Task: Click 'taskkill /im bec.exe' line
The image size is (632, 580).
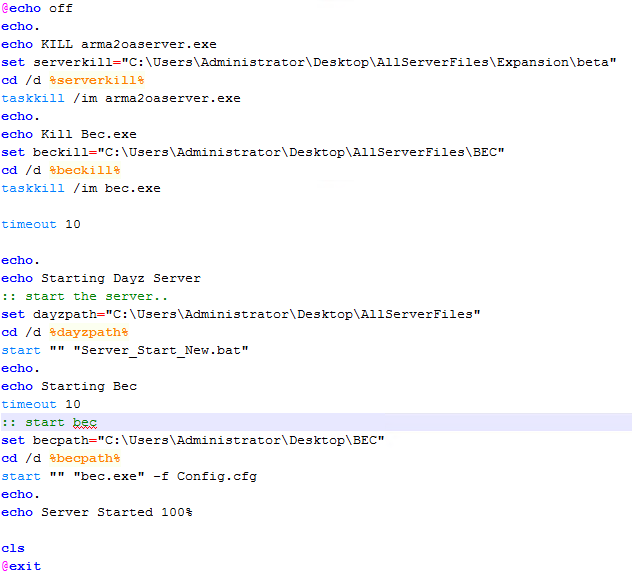Action: point(81,188)
